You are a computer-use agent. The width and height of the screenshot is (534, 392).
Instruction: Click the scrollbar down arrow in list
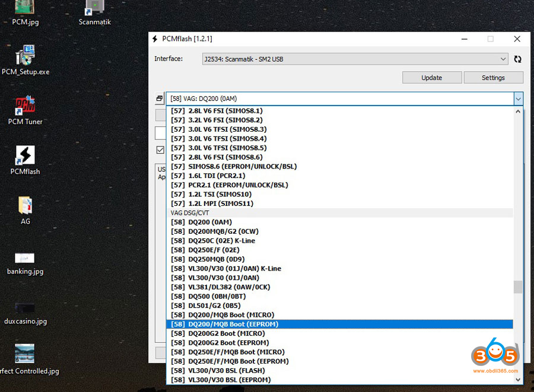click(x=518, y=380)
